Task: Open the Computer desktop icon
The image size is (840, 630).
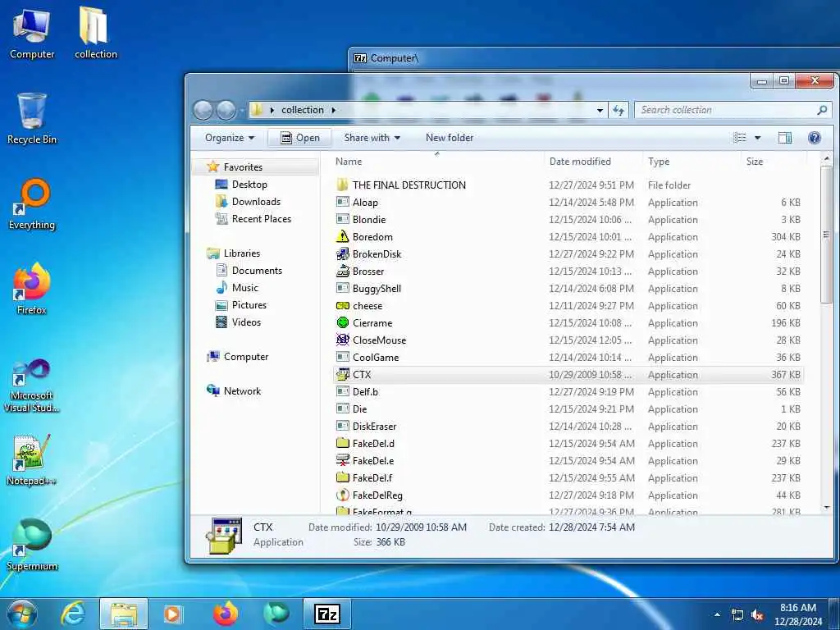Action: (x=32, y=33)
